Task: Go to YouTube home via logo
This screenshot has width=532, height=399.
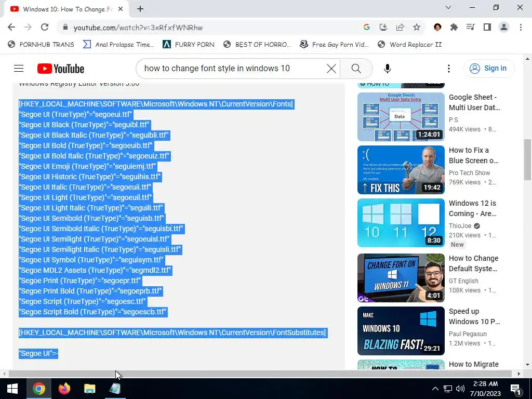Action: click(61, 69)
